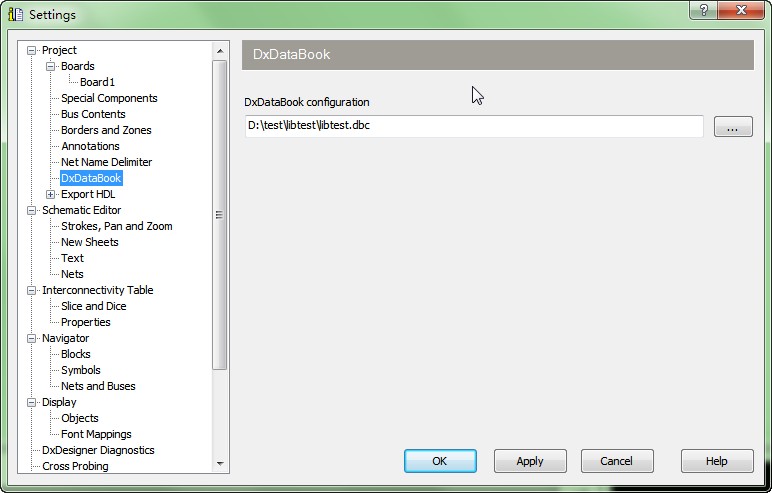Open DxDesigner Diagnostics settings

98,450
